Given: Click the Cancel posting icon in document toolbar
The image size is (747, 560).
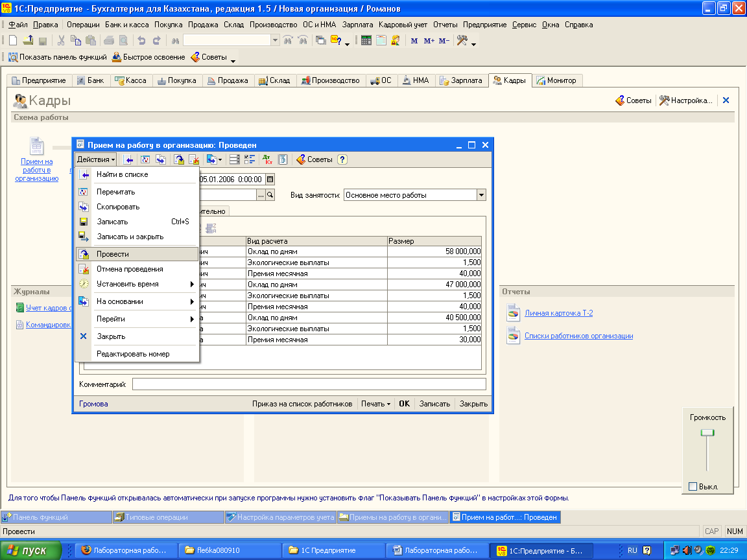Looking at the screenshot, I should 194,159.
